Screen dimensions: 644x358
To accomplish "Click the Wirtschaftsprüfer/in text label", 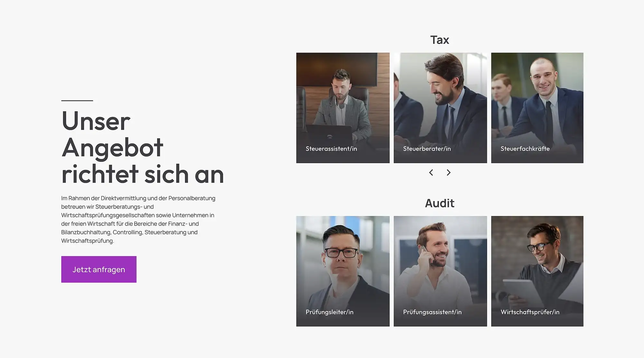I will (530, 312).
